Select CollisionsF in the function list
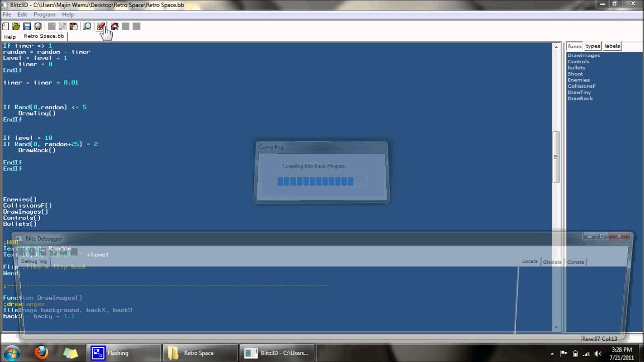This screenshot has width=644, height=362. click(582, 86)
